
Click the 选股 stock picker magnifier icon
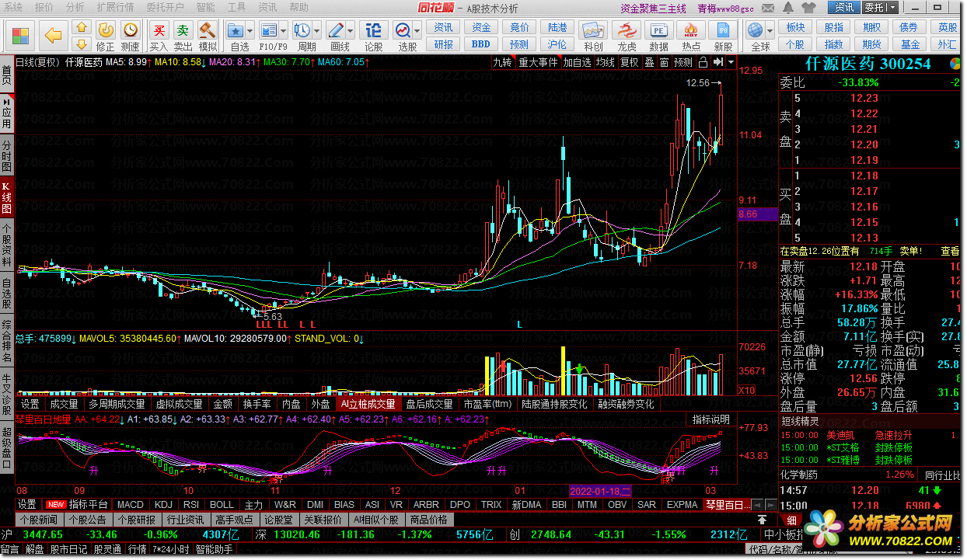pos(403,30)
